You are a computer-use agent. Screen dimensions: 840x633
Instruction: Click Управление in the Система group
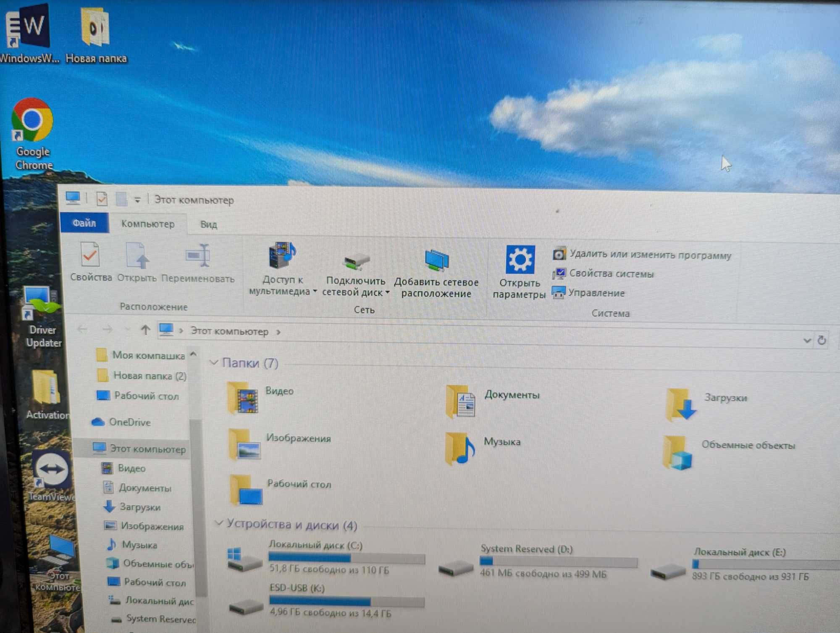click(x=588, y=293)
